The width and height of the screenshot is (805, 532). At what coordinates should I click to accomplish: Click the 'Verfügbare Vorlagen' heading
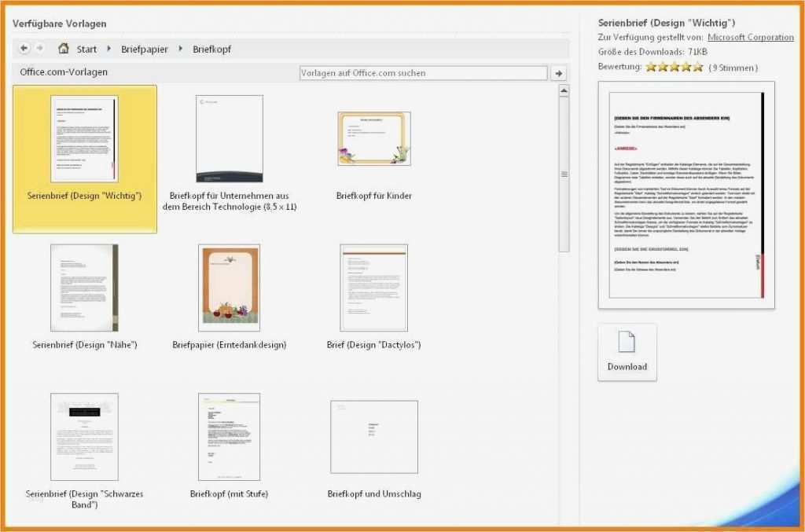coord(59,24)
